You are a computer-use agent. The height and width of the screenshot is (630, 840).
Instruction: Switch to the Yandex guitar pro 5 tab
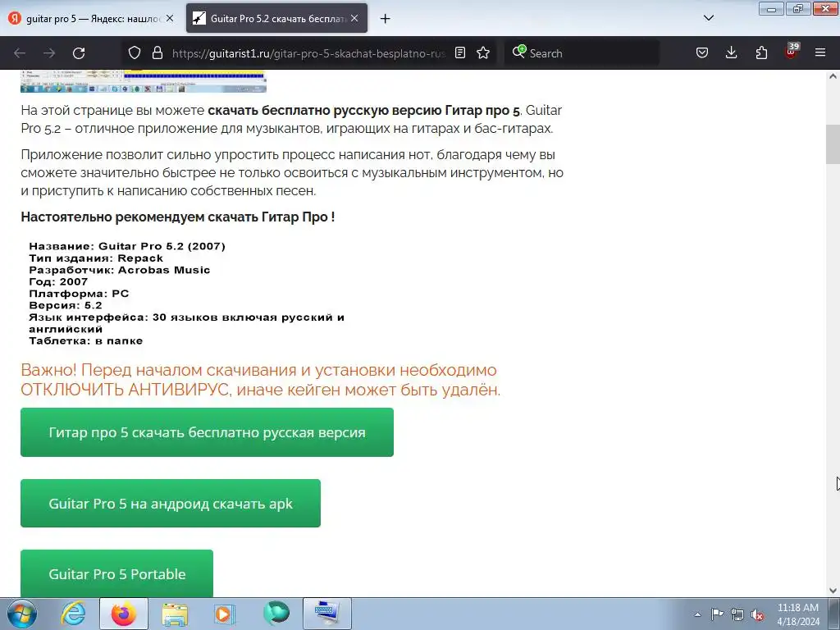coord(92,18)
